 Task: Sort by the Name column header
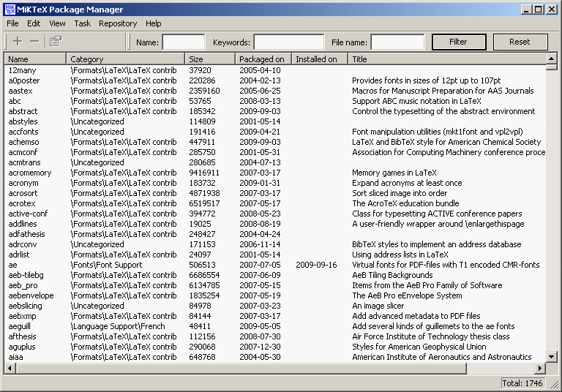pos(35,59)
